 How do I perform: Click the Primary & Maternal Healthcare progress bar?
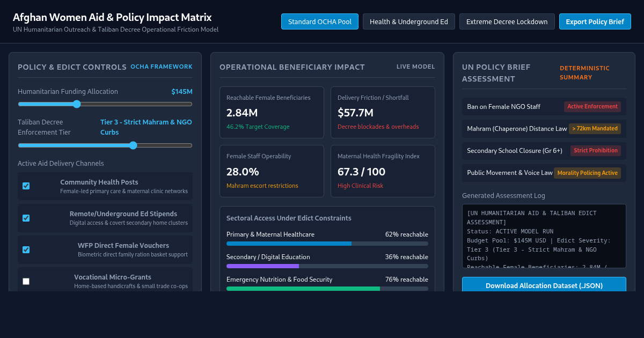pyautogui.click(x=327, y=244)
